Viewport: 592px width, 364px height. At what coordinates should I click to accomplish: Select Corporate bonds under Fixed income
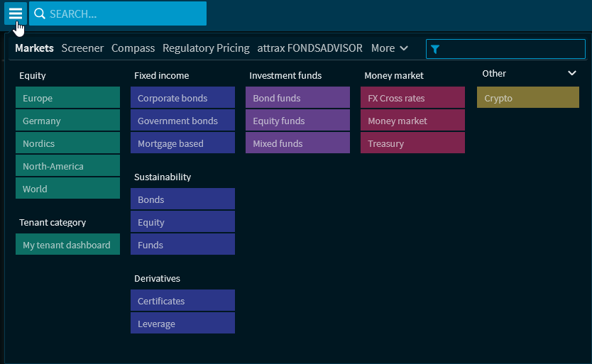tap(182, 98)
